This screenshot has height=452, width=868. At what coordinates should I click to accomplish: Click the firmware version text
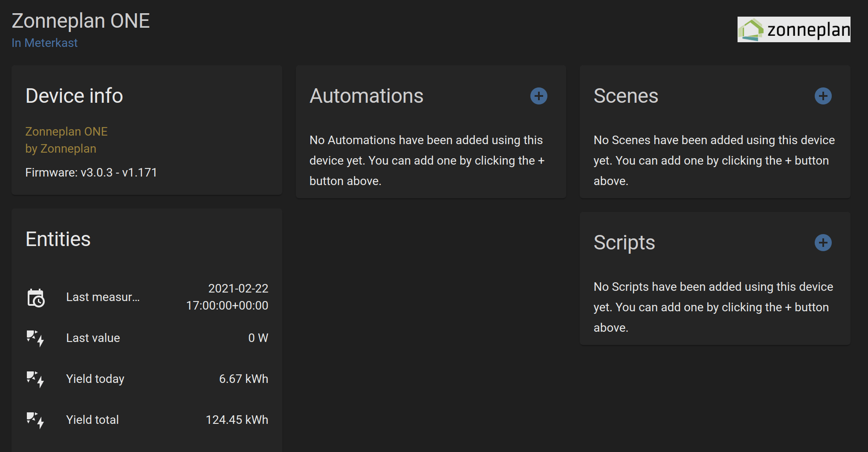tap(91, 172)
